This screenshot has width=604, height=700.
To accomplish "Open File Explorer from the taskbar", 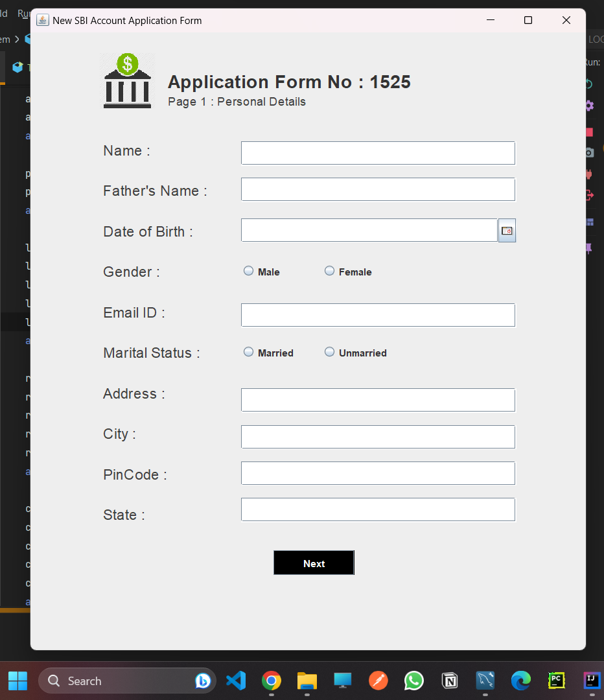I will [307, 681].
